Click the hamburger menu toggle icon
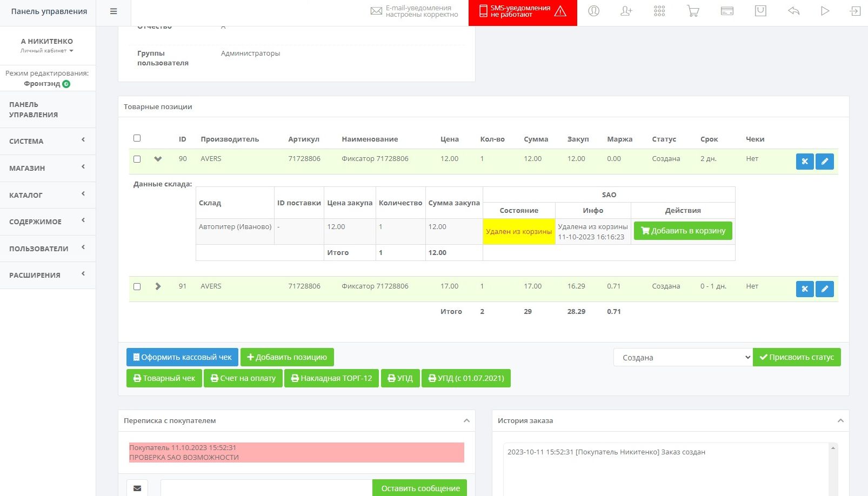 [x=113, y=11]
